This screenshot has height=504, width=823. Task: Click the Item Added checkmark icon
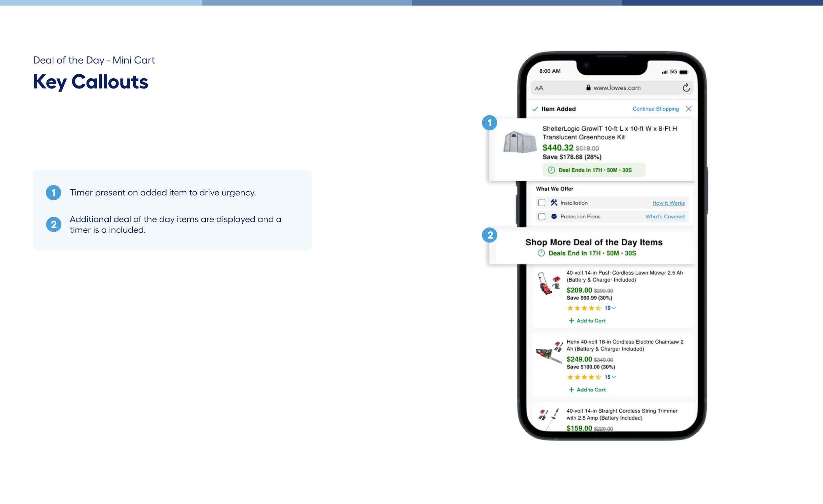point(535,109)
